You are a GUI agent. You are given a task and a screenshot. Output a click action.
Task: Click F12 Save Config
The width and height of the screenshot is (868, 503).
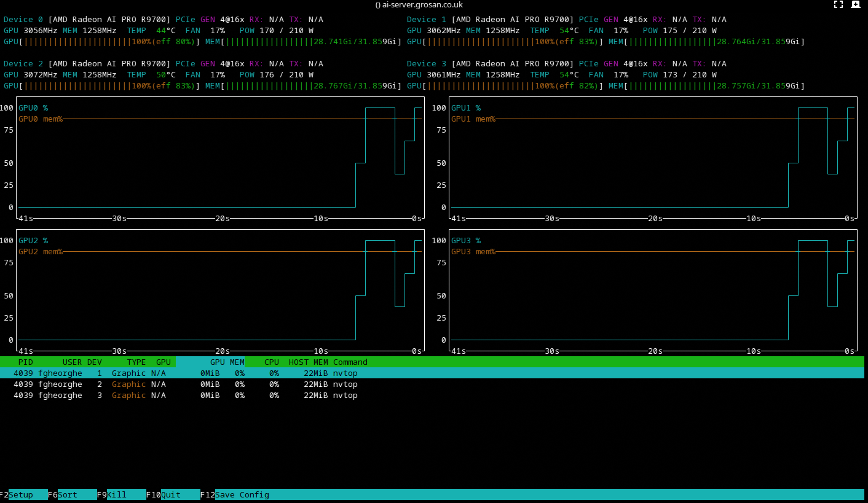[x=235, y=494]
